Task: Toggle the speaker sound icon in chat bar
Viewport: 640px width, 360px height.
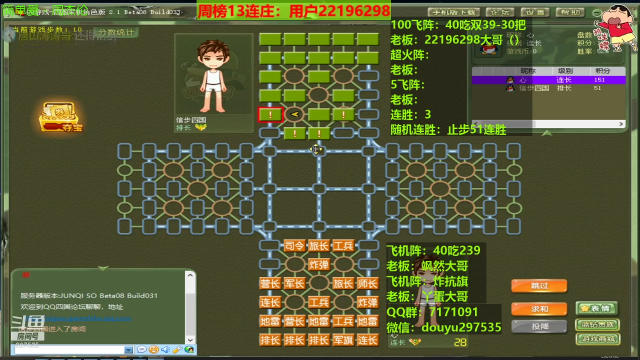Action: coord(165,349)
